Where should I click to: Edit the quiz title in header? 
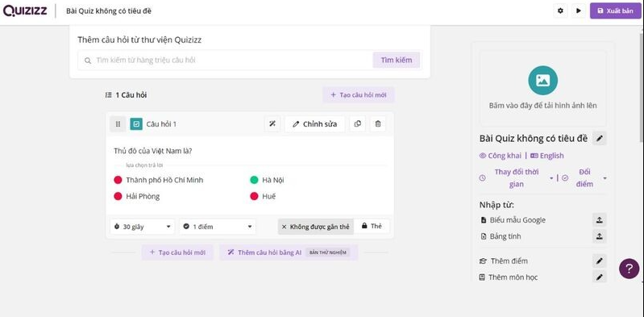pos(109,11)
